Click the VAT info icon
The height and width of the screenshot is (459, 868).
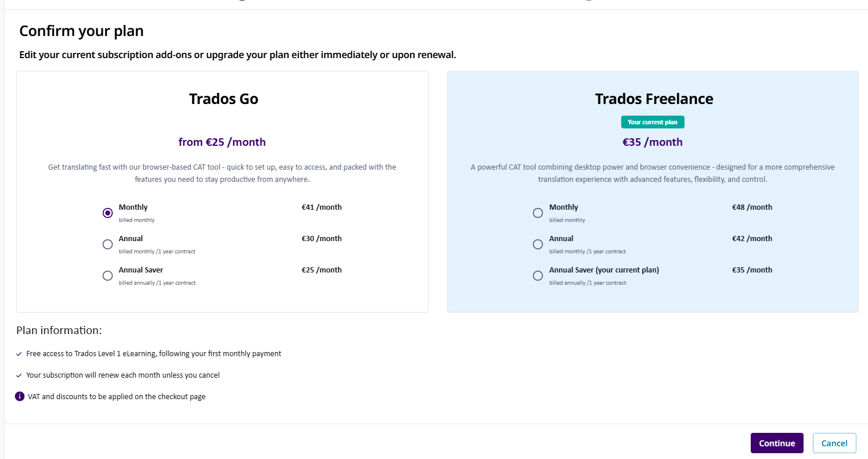20,397
